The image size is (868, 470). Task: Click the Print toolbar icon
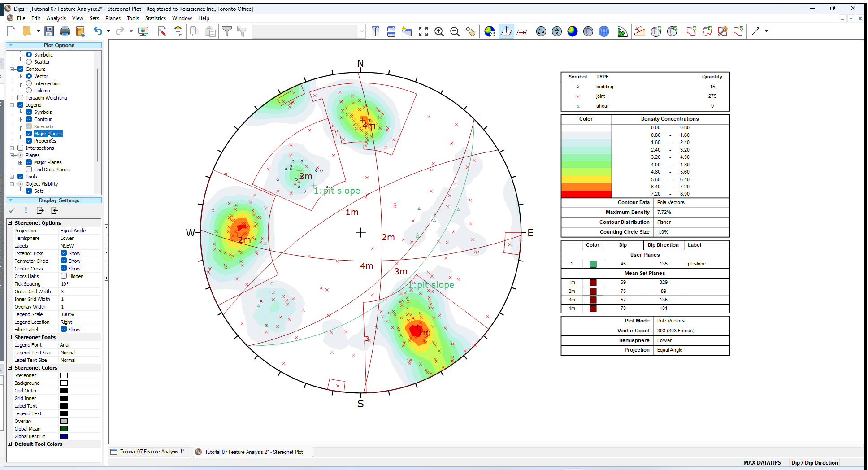[65, 31]
